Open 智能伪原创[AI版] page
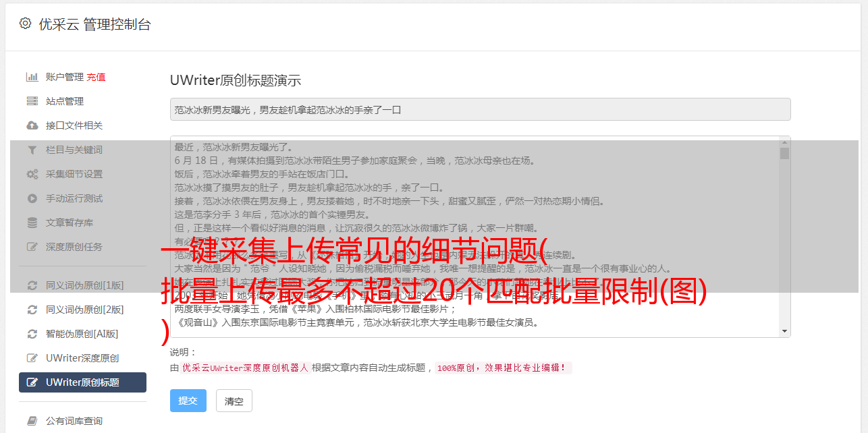Image resolution: width=868 pixels, height=433 pixels. (x=82, y=334)
